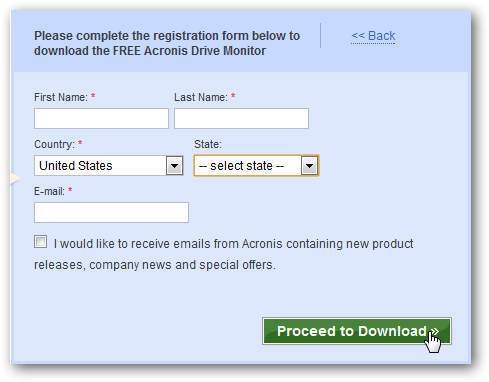
Task: Click the Proceed to Download button
Action: pyautogui.click(x=357, y=331)
